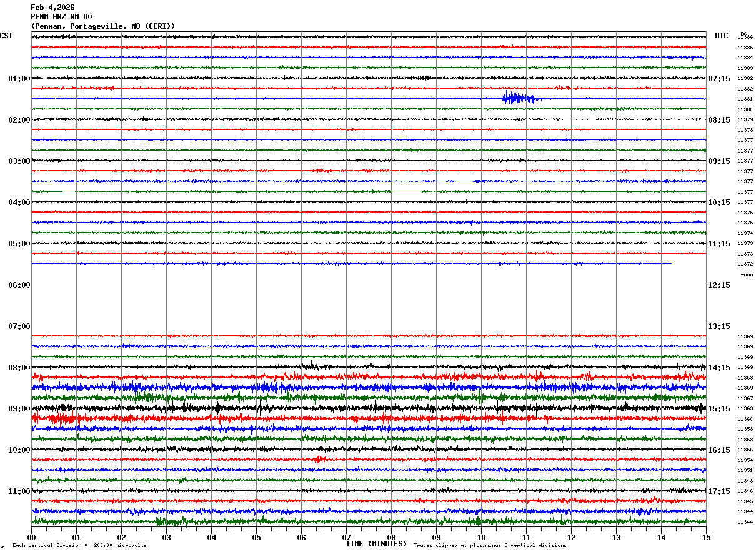
Task: Click the "Each Vertical Division = 200.00 microvolts" note
Action: 79,545
